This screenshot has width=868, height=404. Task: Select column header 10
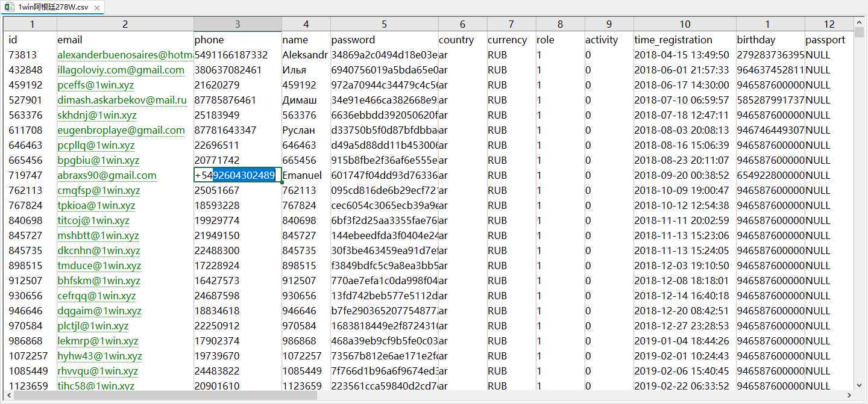pos(685,24)
